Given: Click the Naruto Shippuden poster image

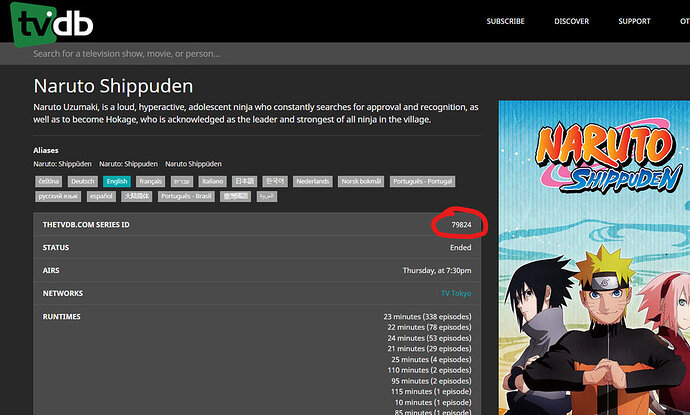Looking at the screenshot, I should point(594,257).
